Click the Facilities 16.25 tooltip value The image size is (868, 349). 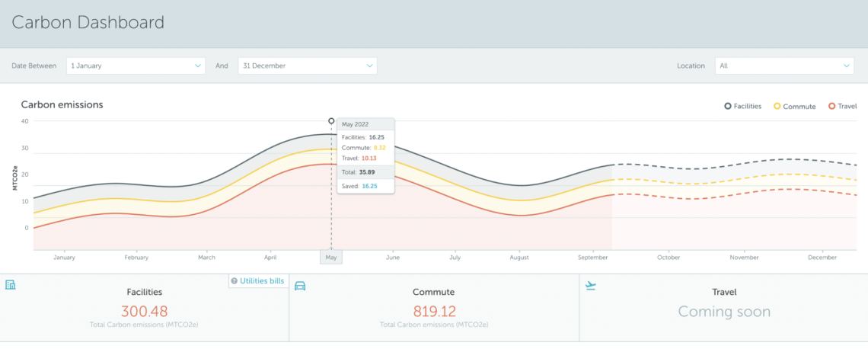click(377, 137)
